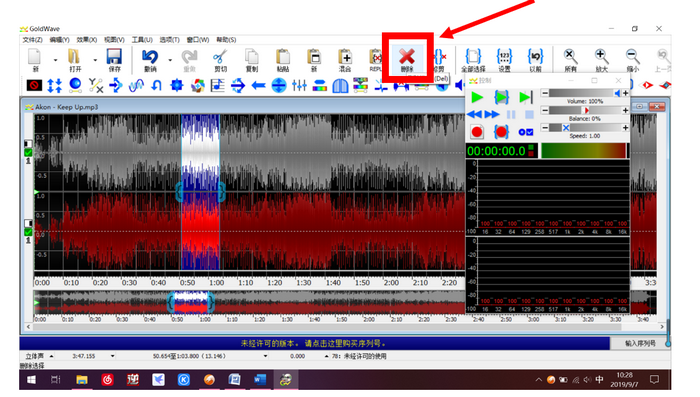Screen dimensions: 700x397
Task: Increase speed with the Speed plus button
Action: click(625, 128)
